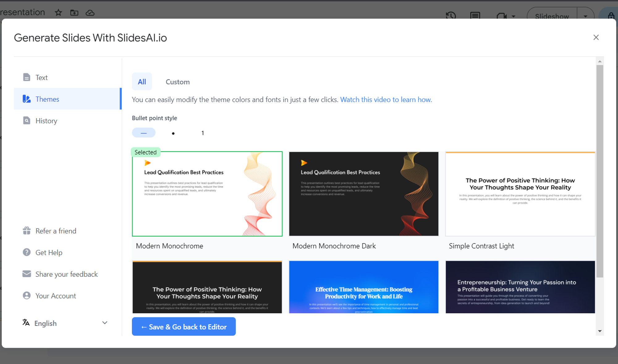Select the dash bullet point style

(x=144, y=133)
